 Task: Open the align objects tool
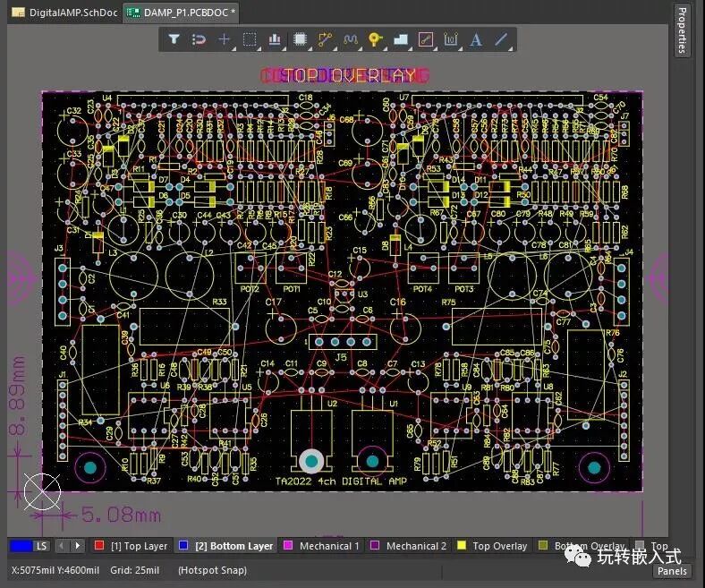pos(275,39)
